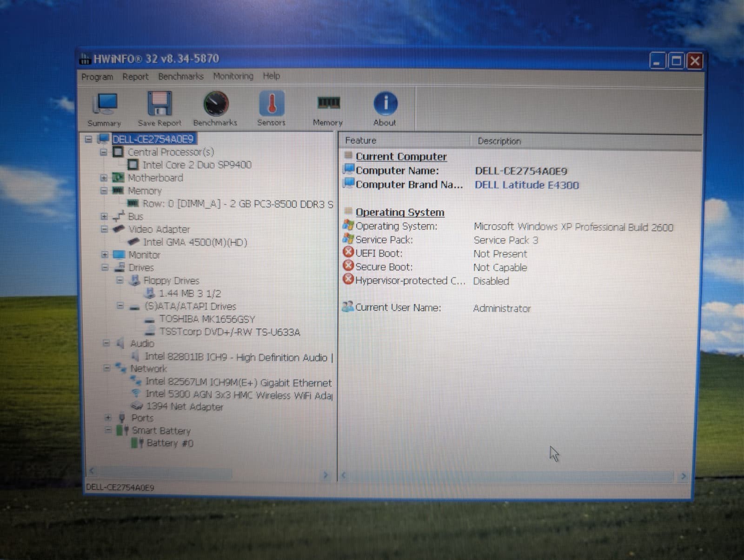Screen dimensions: 744x560
Task: Collapse the Central Processor(s) branch
Action: [x=103, y=152]
